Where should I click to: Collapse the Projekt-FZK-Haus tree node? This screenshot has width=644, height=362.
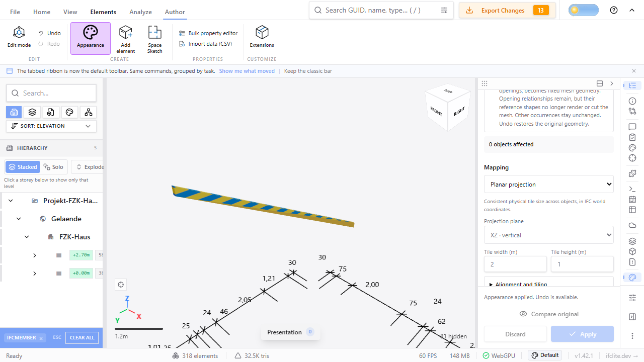(11, 201)
